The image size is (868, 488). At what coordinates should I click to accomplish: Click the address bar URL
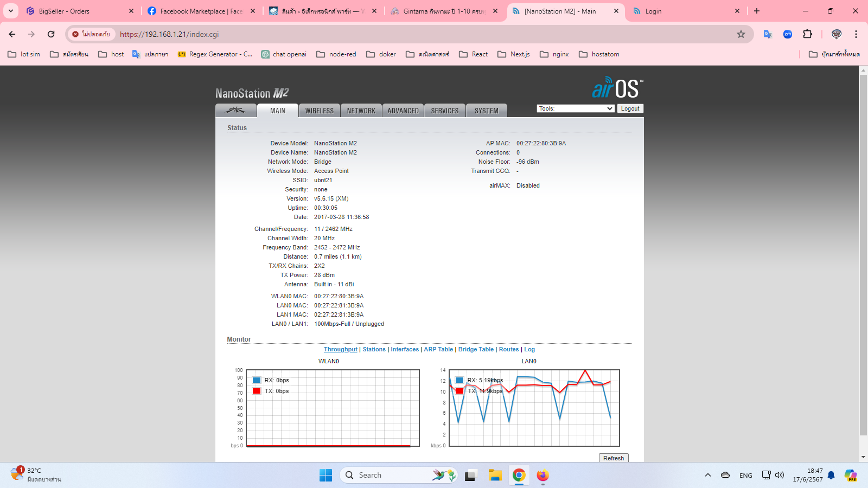click(x=169, y=34)
